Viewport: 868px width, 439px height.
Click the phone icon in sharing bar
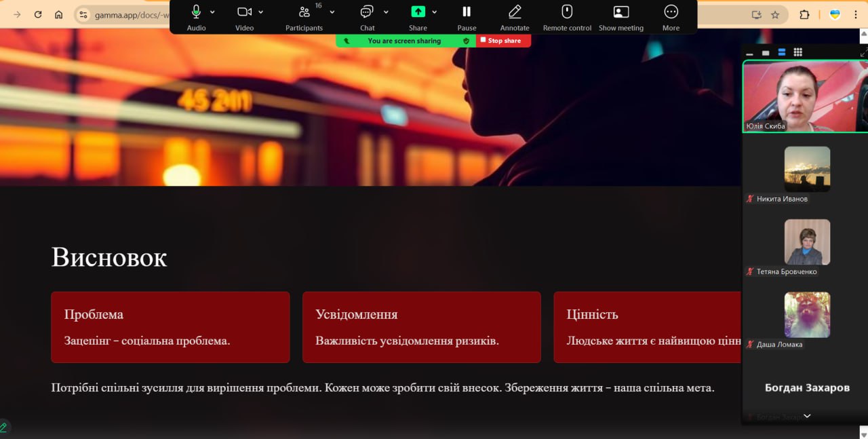point(347,41)
